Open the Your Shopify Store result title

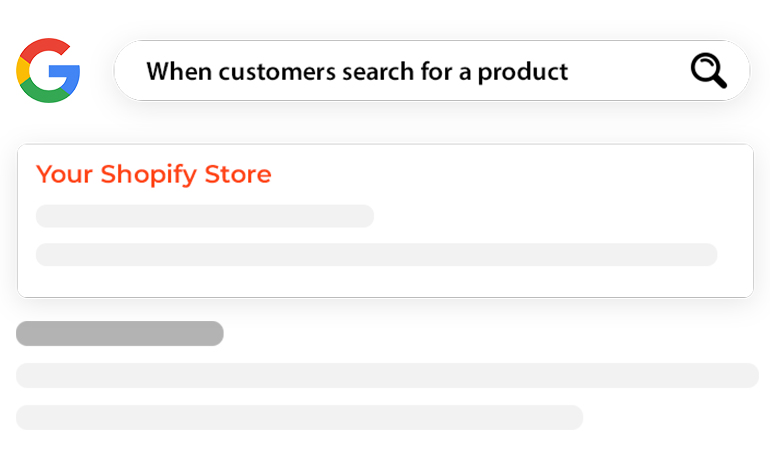coord(153,175)
